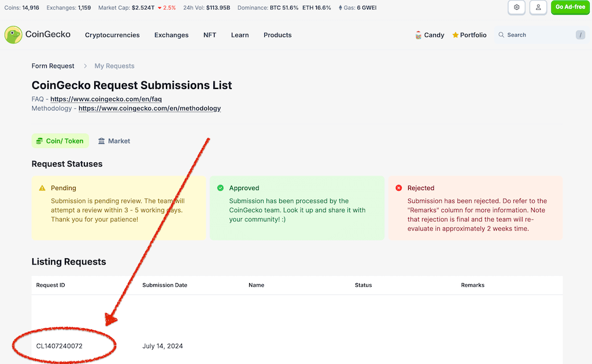The image size is (592, 364).
Task: Click the Approved green checkmark icon
Action: [x=220, y=188]
